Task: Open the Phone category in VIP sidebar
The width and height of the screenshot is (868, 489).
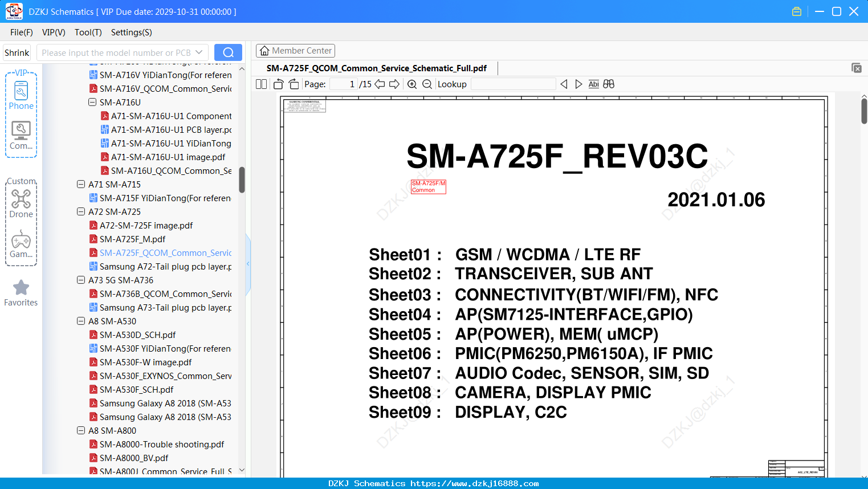Action: [x=21, y=96]
